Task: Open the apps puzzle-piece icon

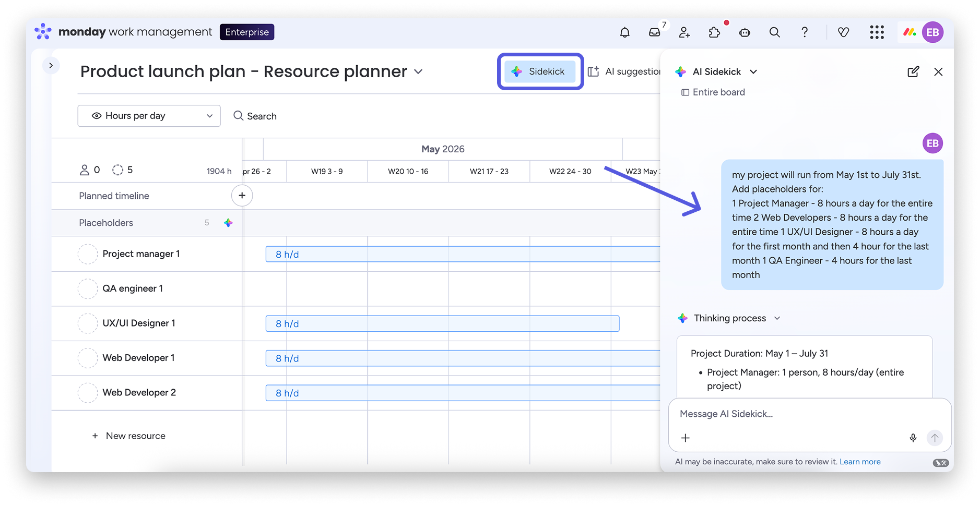Action: pos(714,32)
